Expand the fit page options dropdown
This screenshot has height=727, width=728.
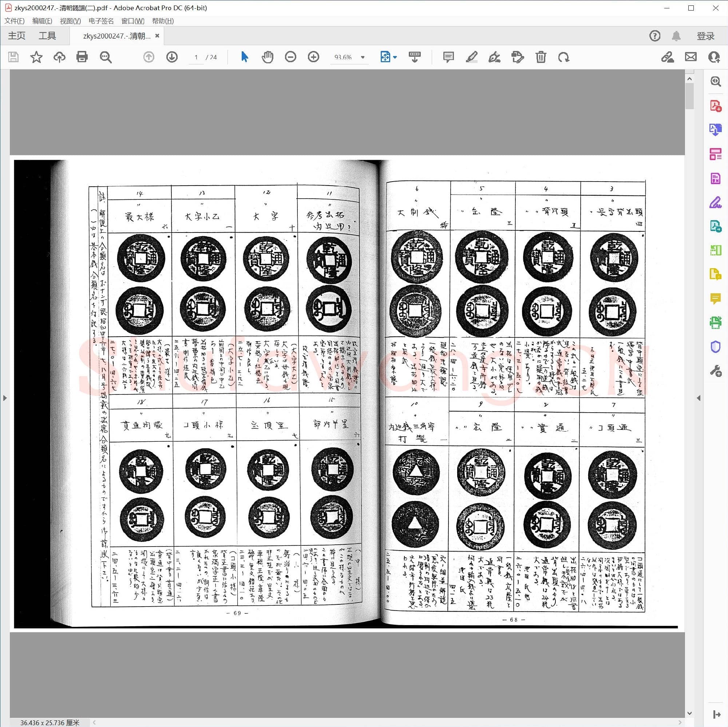[x=395, y=57]
